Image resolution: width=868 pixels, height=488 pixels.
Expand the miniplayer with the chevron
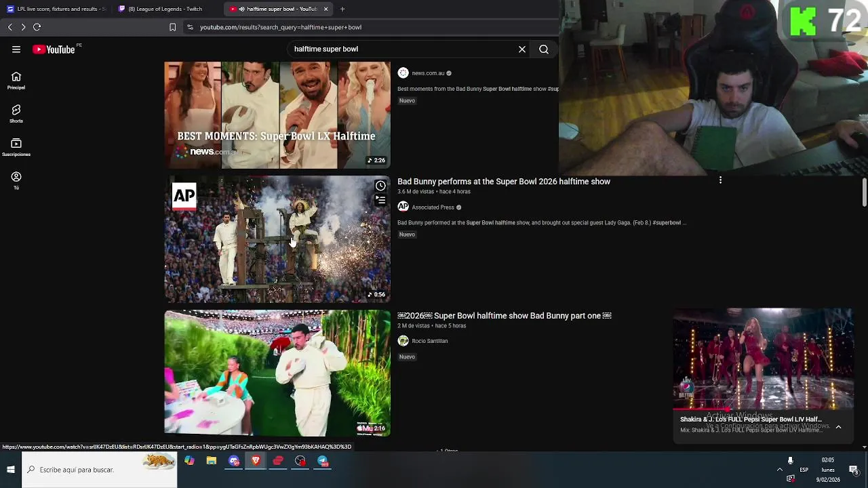[838, 427]
